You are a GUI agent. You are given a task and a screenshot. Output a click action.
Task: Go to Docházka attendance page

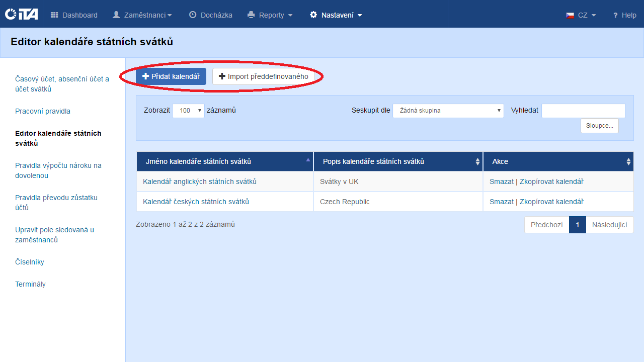click(x=210, y=15)
